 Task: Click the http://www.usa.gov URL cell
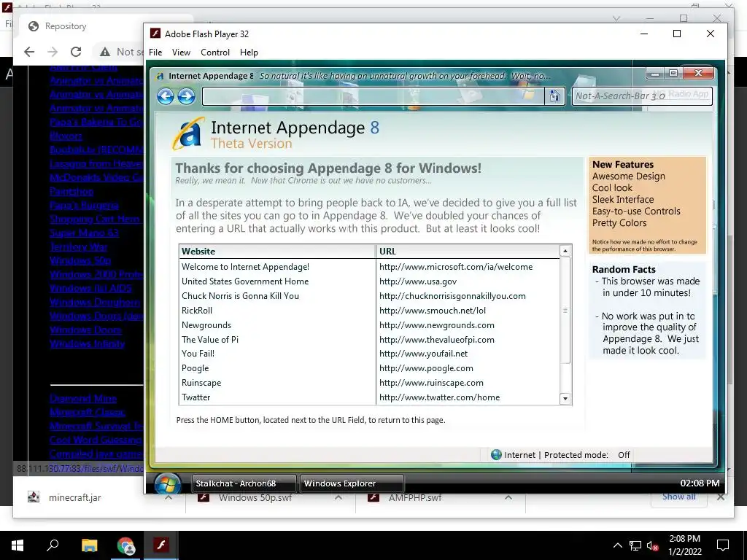click(x=418, y=281)
